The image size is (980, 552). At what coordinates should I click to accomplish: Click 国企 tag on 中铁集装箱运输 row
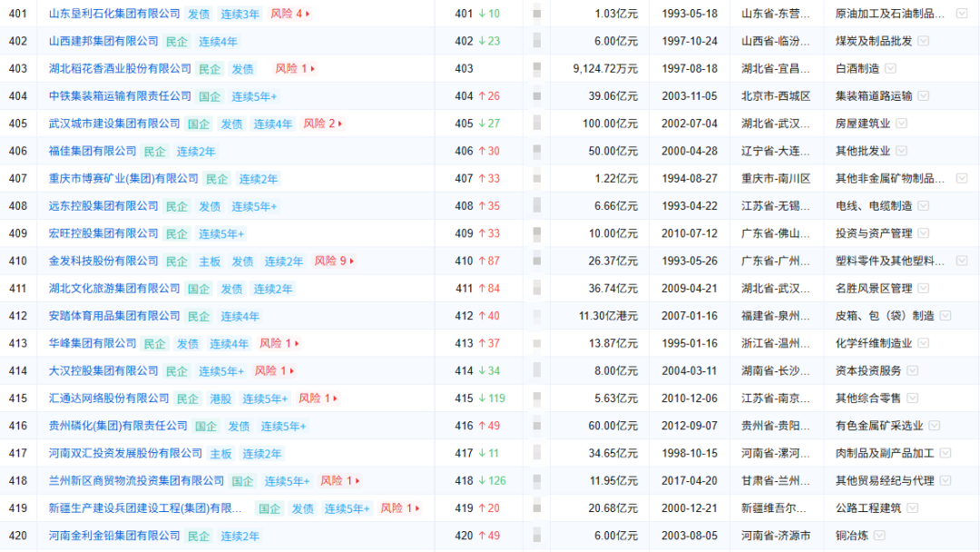point(210,96)
